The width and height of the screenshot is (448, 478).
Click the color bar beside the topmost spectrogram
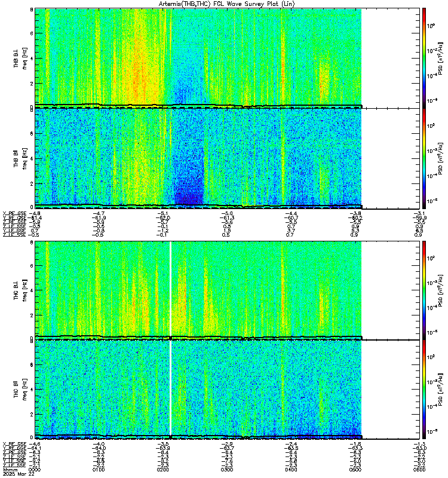coord(424,57)
